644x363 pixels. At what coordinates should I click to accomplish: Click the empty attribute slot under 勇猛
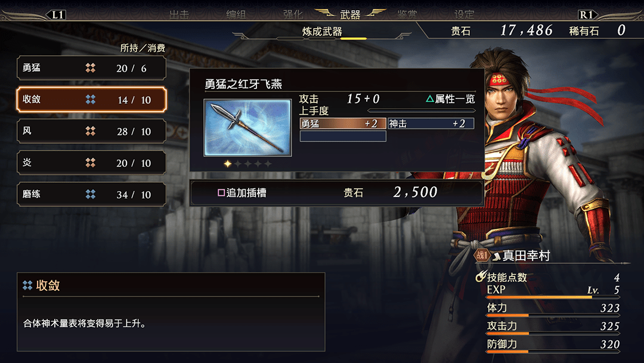point(343,136)
